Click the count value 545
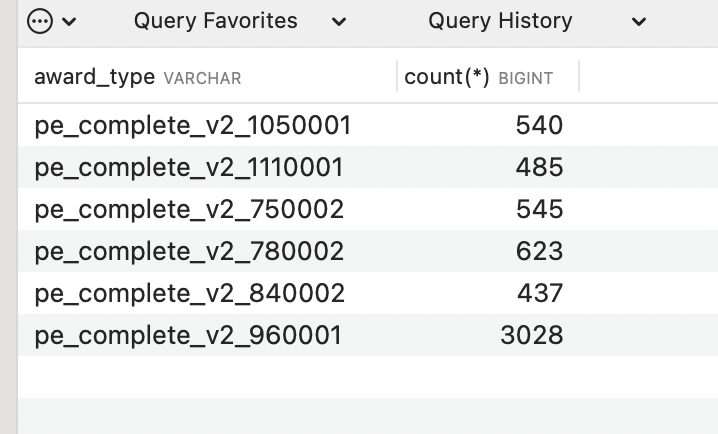Viewport: 718px width, 434px height. (539, 209)
